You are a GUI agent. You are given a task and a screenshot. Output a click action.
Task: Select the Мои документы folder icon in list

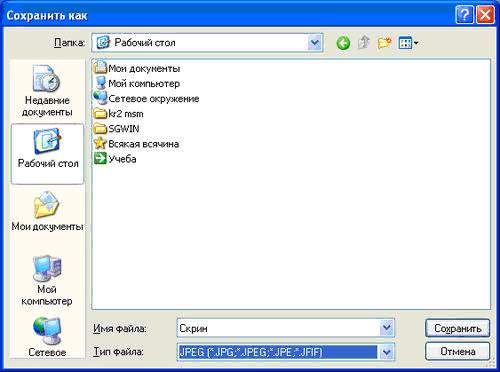tap(100, 68)
